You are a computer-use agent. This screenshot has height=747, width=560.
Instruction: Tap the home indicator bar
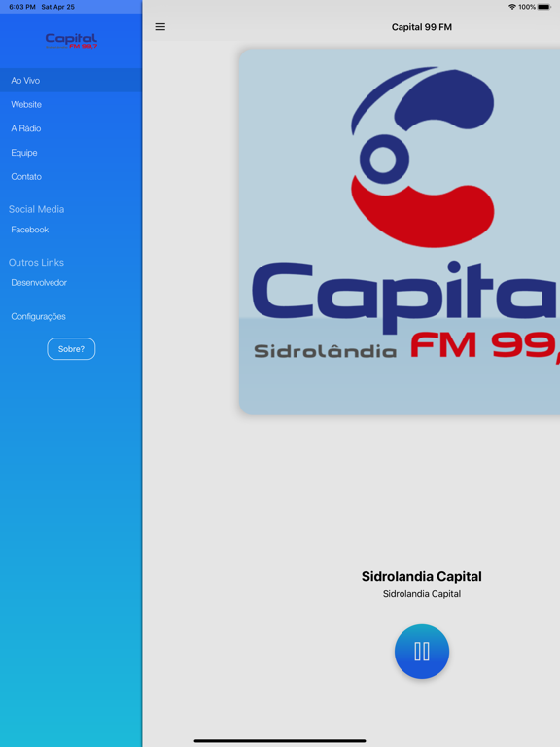coord(280,741)
